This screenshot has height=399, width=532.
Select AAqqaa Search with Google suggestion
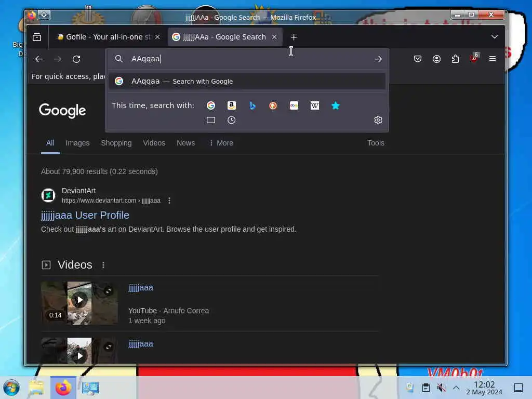[x=247, y=82]
